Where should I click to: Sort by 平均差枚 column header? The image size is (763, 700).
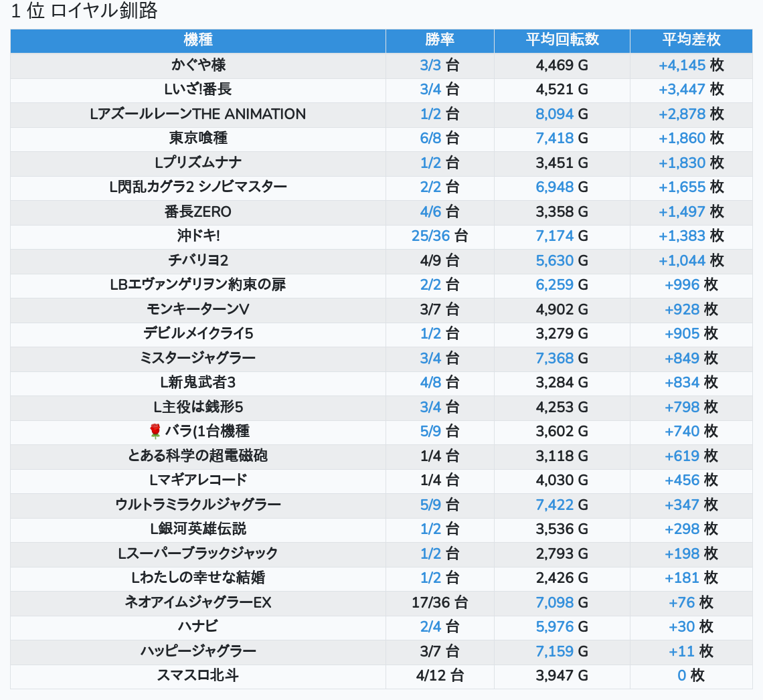coord(691,40)
